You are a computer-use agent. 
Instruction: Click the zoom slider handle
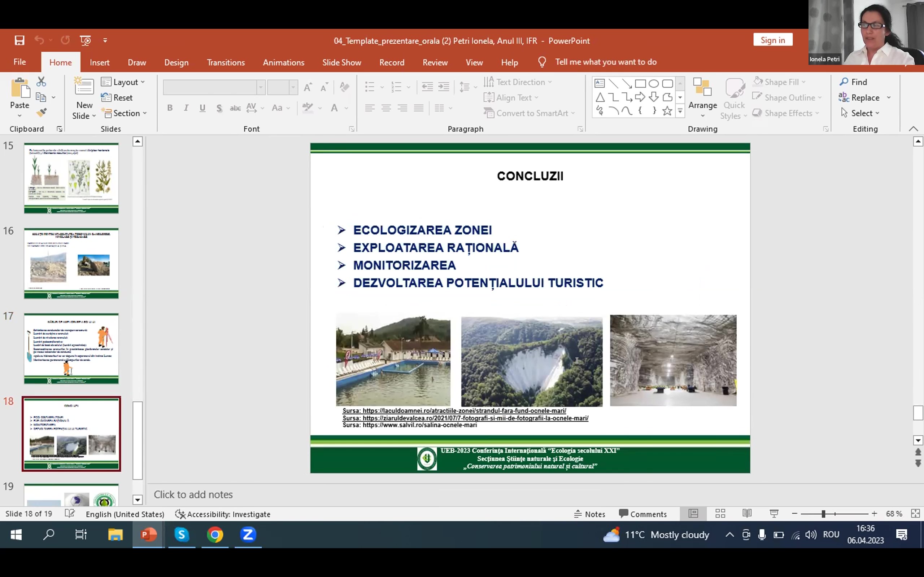[823, 514]
